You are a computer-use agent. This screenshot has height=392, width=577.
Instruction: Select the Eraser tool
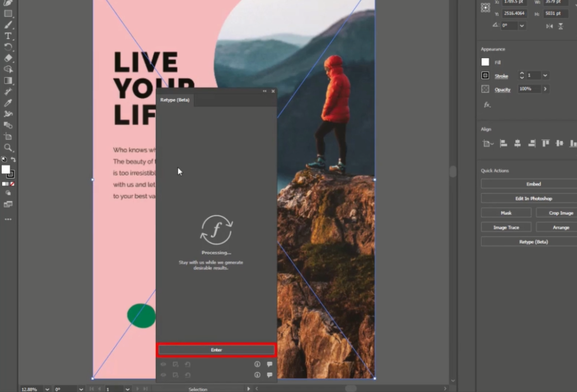[8, 58]
